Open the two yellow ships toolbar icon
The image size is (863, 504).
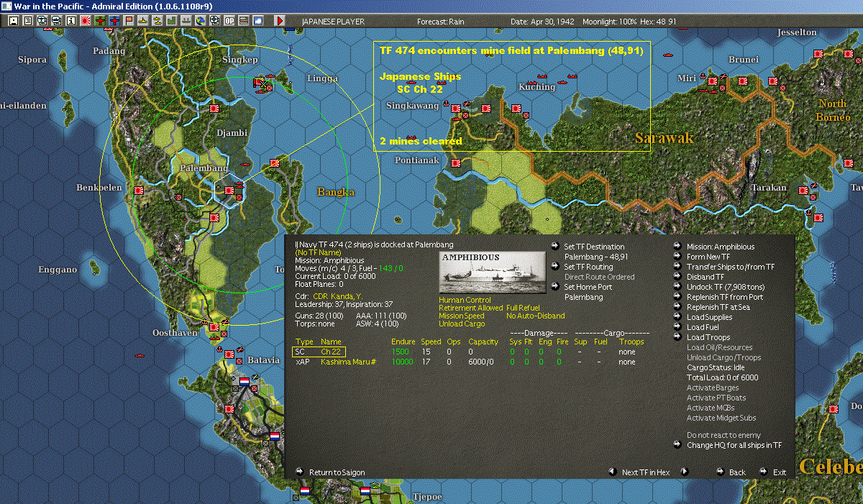pyautogui.click(x=157, y=21)
